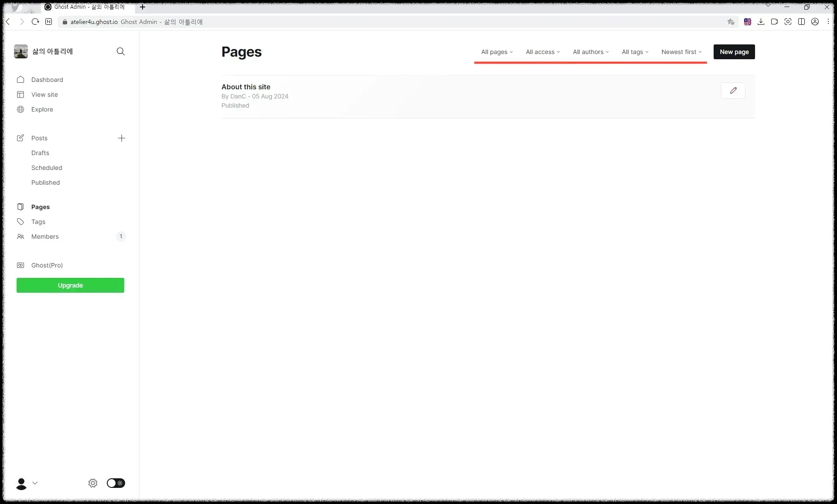Open the Dashboard from sidebar
This screenshot has width=837, height=504.
48,80
